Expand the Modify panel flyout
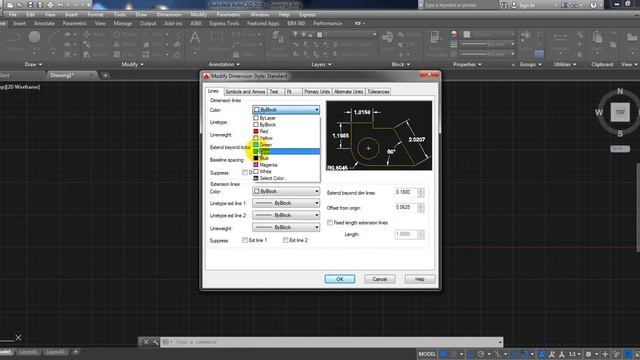This screenshot has width=640, height=360. (133, 64)
